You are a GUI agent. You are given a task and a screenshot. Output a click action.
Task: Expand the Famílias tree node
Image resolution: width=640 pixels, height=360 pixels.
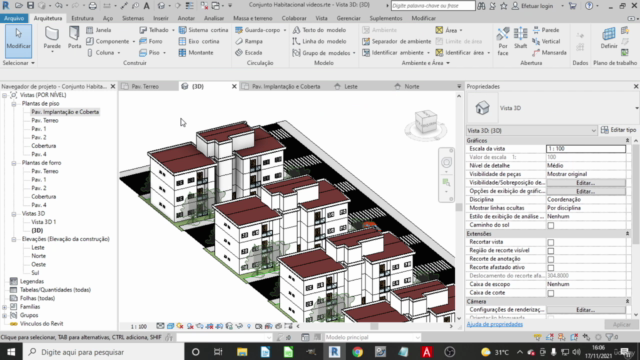click(x=4, y=307)
